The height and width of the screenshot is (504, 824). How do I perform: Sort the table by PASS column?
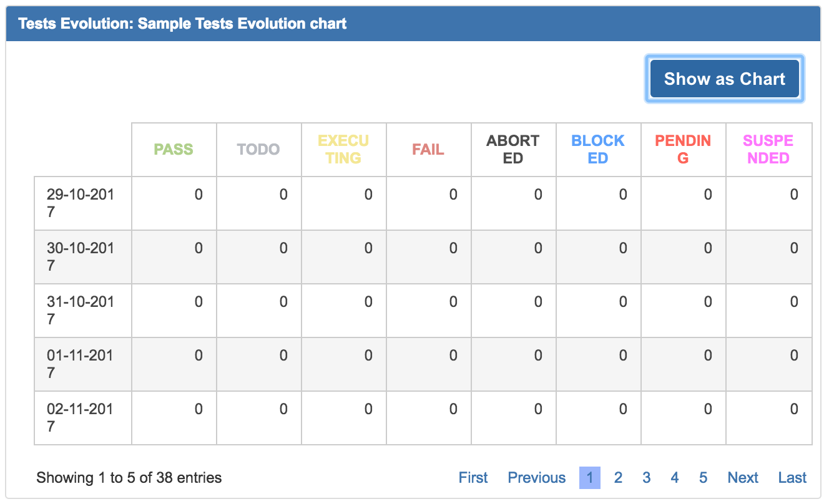174,149
